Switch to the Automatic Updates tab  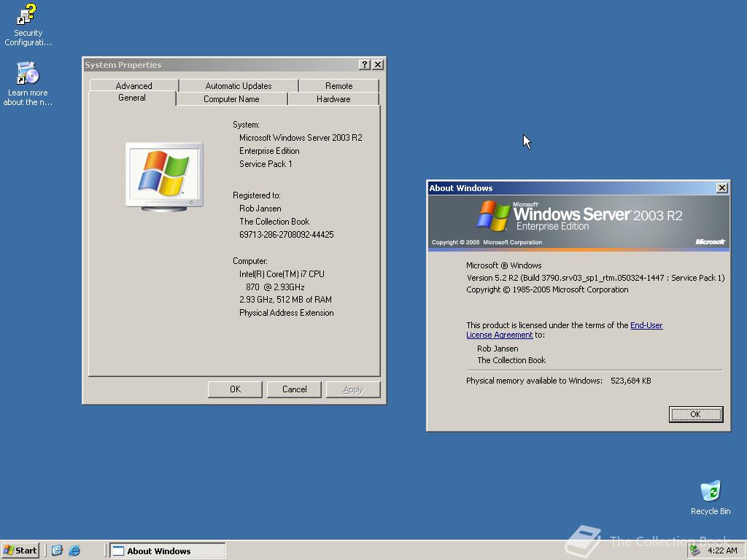tap(239, 86)
